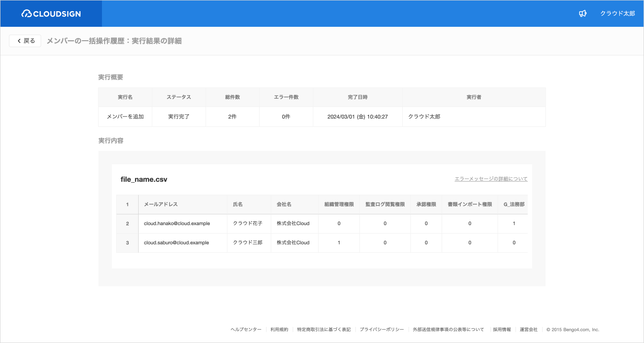Open the 利用規約 footer link

[280, 330]
